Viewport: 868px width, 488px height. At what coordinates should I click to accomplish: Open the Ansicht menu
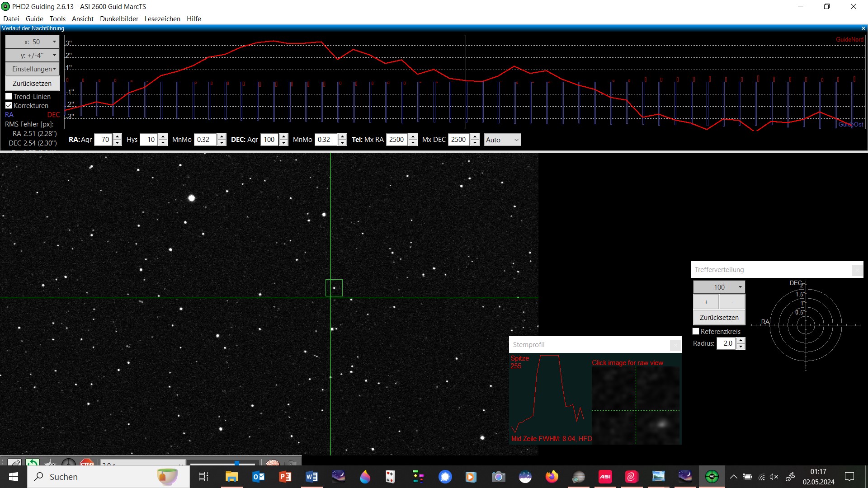coord(83,19)
